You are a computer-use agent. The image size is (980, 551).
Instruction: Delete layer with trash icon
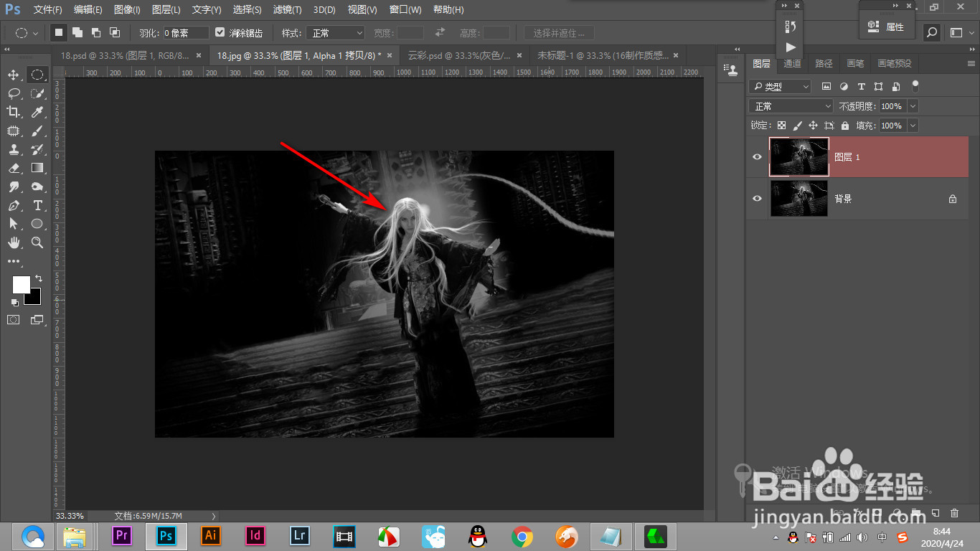tap(954, 513)
